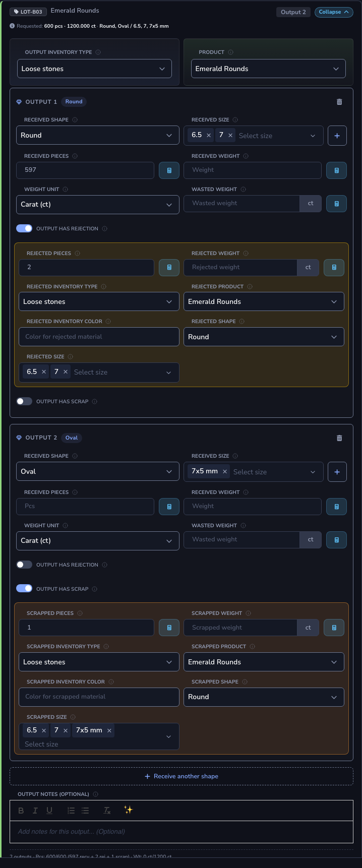Open calculator for rejected weight
This screenshot has width=362, height=868.
pos(334,268)
